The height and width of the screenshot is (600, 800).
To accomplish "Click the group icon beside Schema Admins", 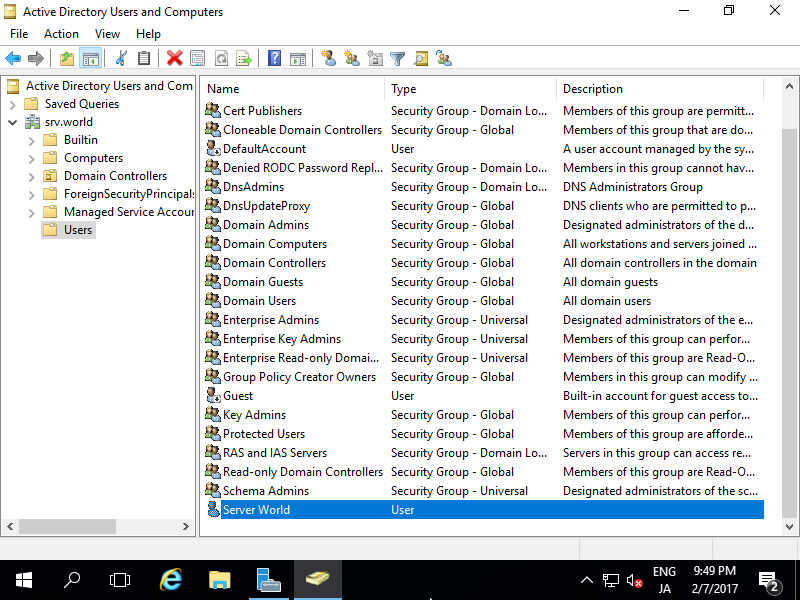I will 213,490.
